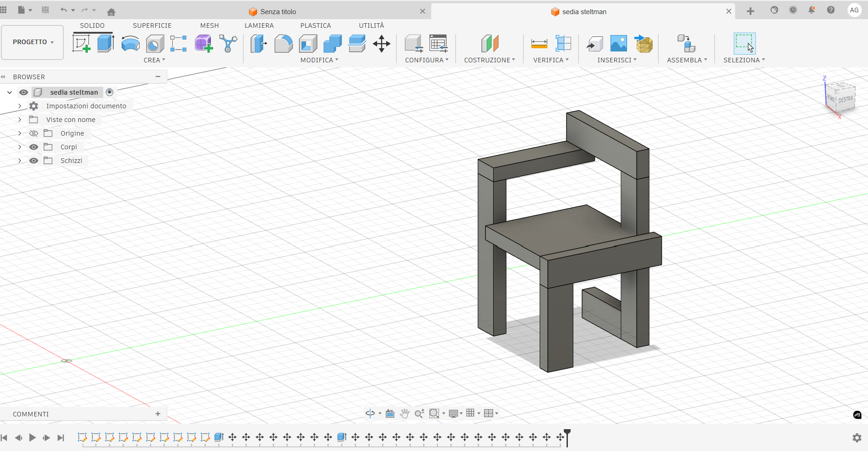Toggle visibility of Schizzi folder
868x451 pixels.
point(34,161)
